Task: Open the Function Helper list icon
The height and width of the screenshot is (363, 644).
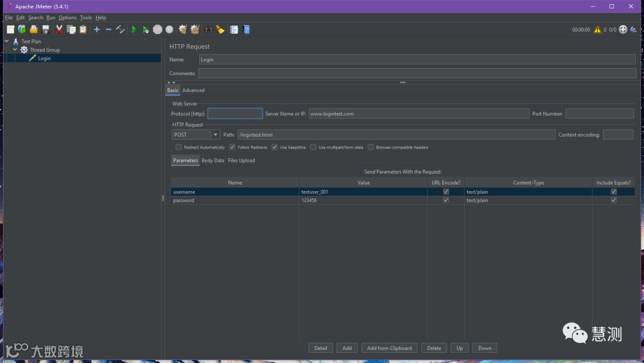Action: coord(234,29)
